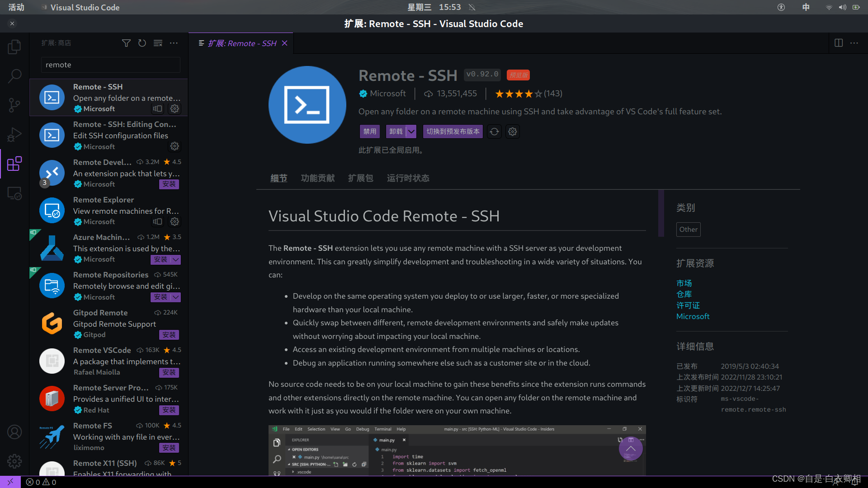868x488 pixels.
Task: Open the Search view in activity bar
Action: [x=14, y=76]
